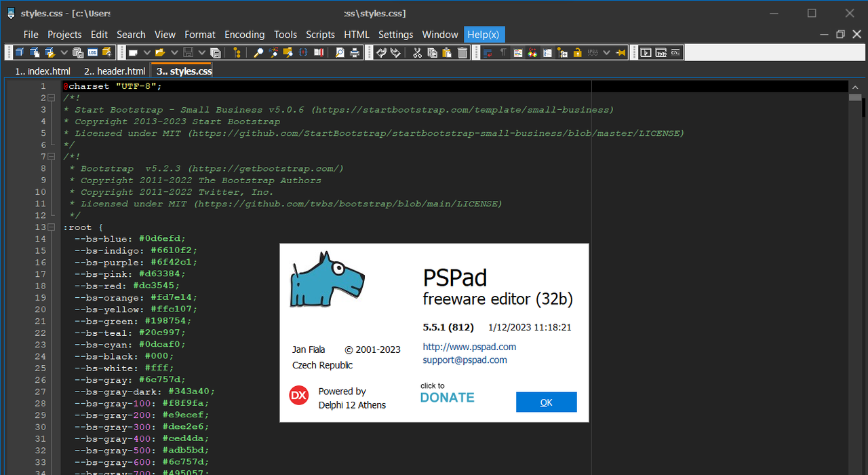
Task: Click the New file icon
Action: tap(133, 52)
